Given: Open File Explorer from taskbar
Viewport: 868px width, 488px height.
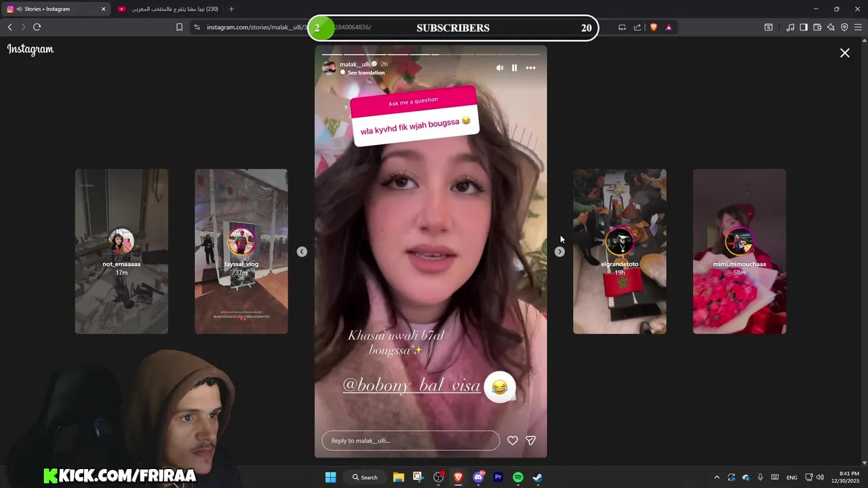Looking at the screenshot, I should [x=399, y=477].
